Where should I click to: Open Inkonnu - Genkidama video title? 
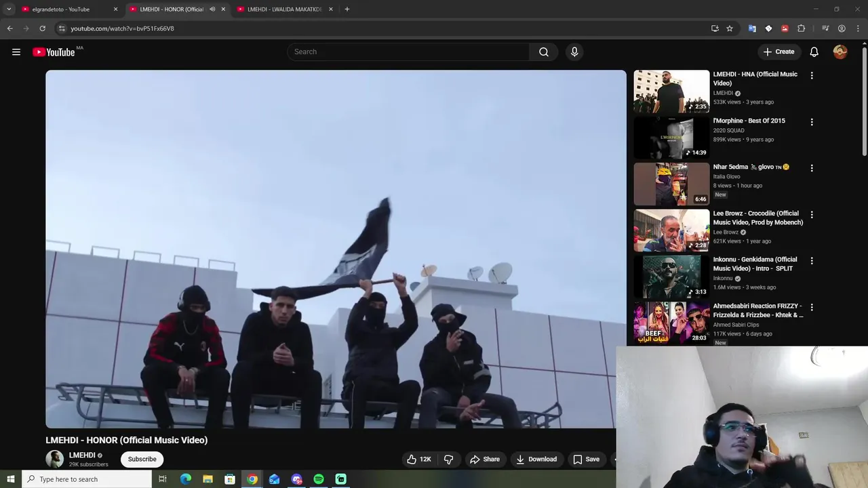coord(755,264)
